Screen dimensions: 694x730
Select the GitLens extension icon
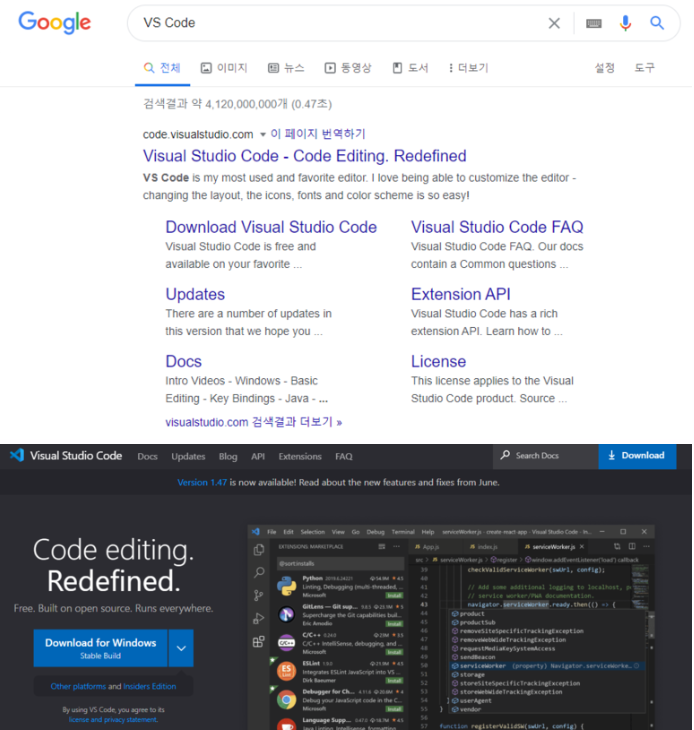(286, 615)
